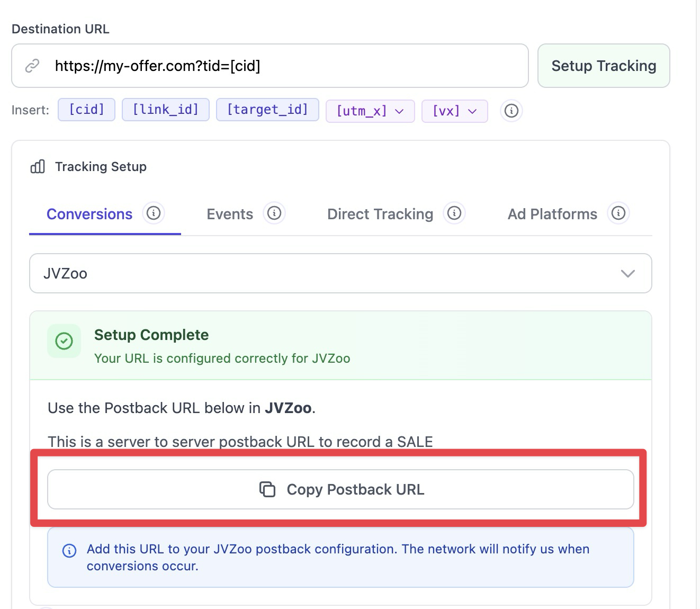The image size is (700, 609).
Task: Open info icon beside Events tab
Action: point(274,213)
